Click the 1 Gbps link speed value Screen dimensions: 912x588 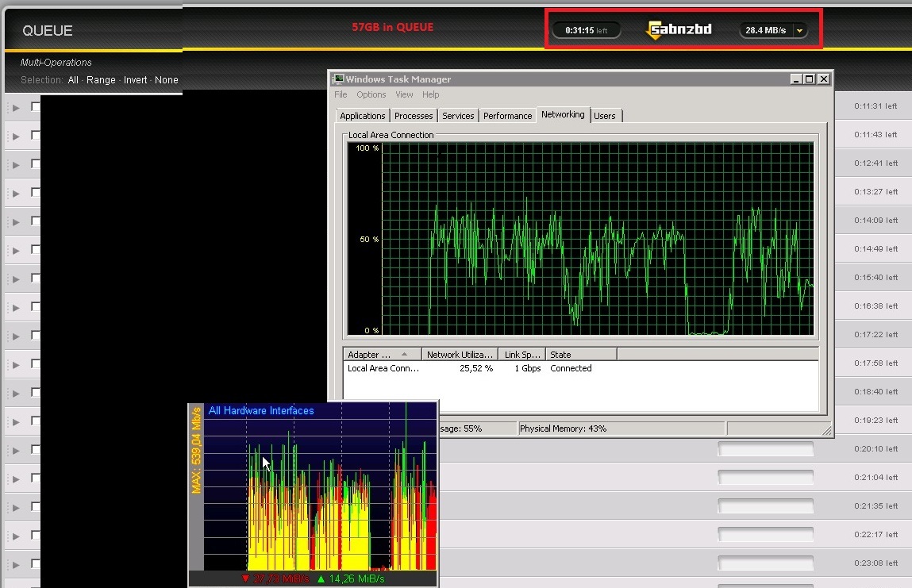[x=528, y=368]
